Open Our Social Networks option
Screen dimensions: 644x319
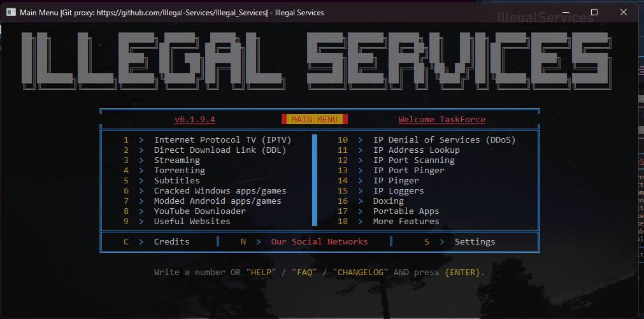[x=320, y=242]
